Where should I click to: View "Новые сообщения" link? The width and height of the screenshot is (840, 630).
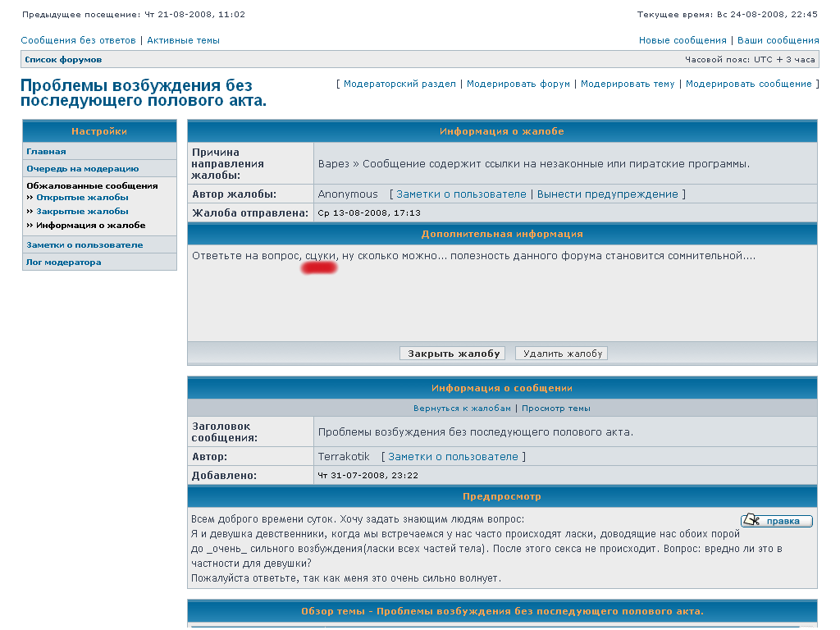pyautogui.click(x=682, y=40)
